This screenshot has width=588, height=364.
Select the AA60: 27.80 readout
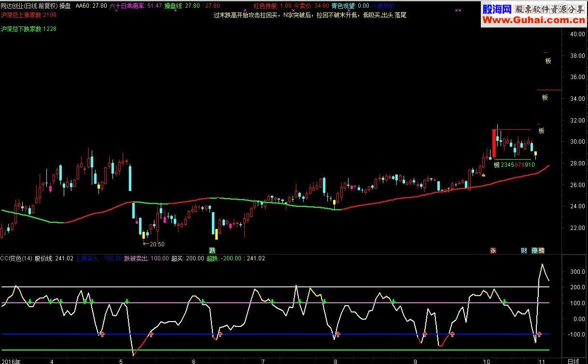[x=91, y=6]
